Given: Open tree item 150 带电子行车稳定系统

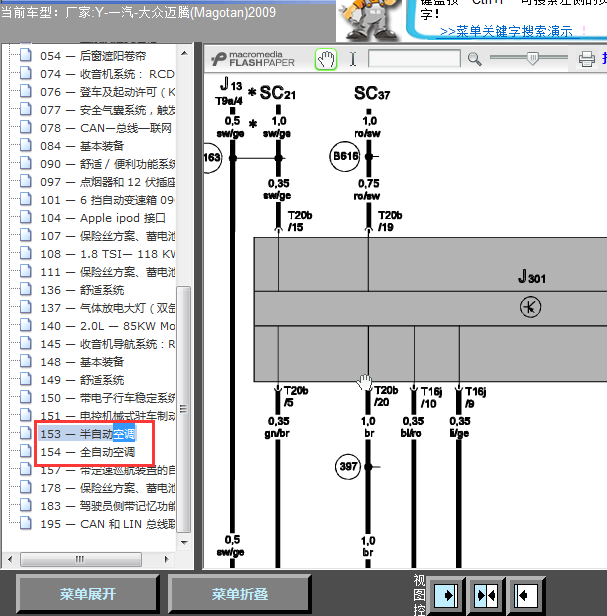Looking at the screenshot, I should point(107,398).
